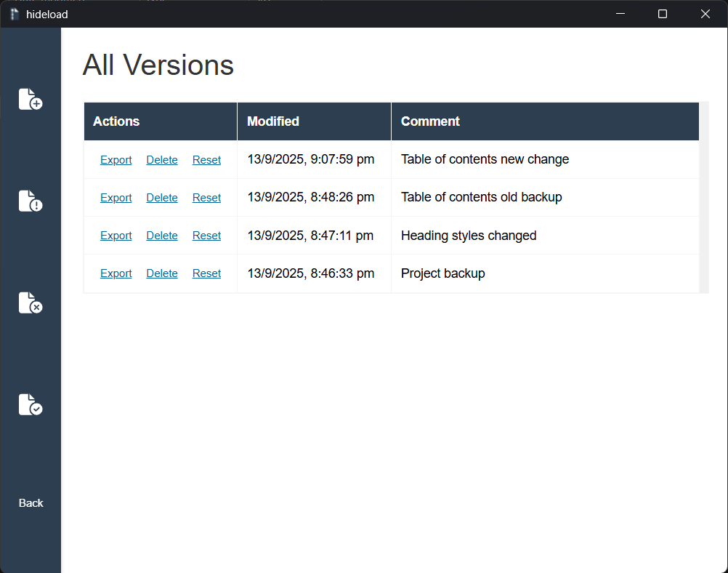Click the file-x icon in the sidebar
Image resolution: width=728 pixels, height=573 pixels.
[31, 302]
